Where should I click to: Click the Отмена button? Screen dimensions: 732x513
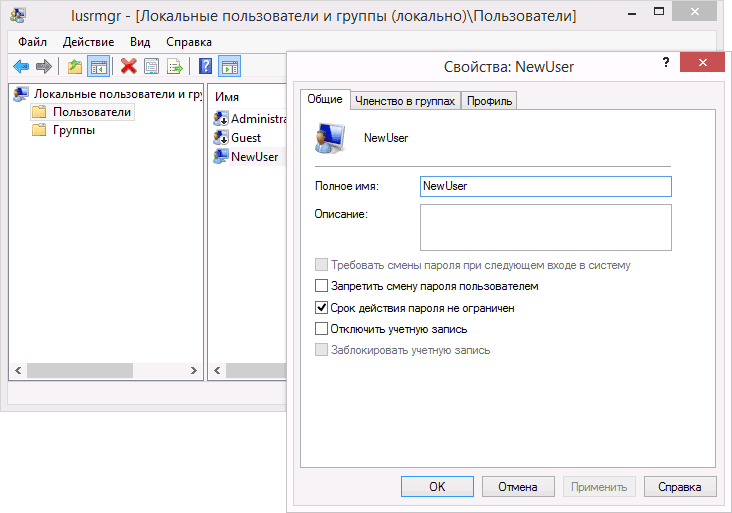click(x=517, y=487)
